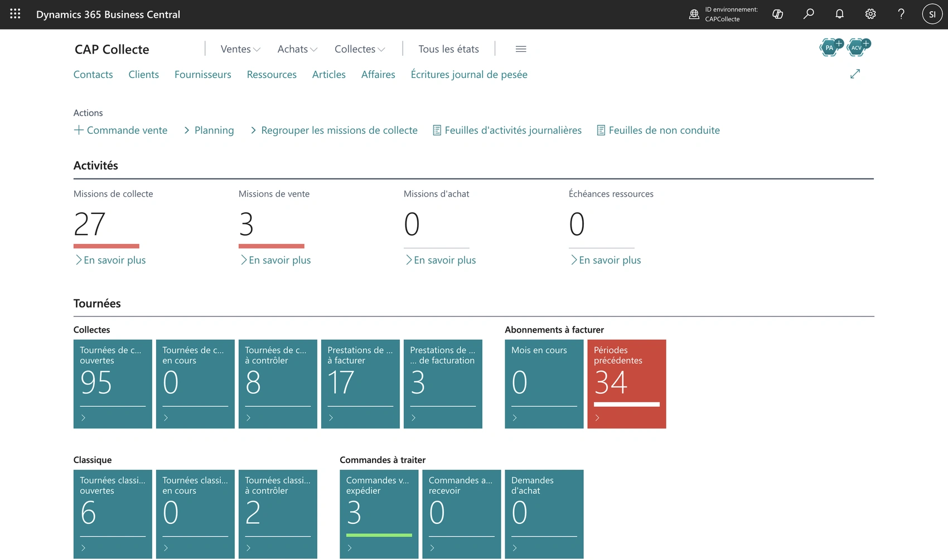The width and height of the screenshot is (948, 560).
Task: Click the arrow on Tournées ouvertes 95 tile
Action: [84, 418]
